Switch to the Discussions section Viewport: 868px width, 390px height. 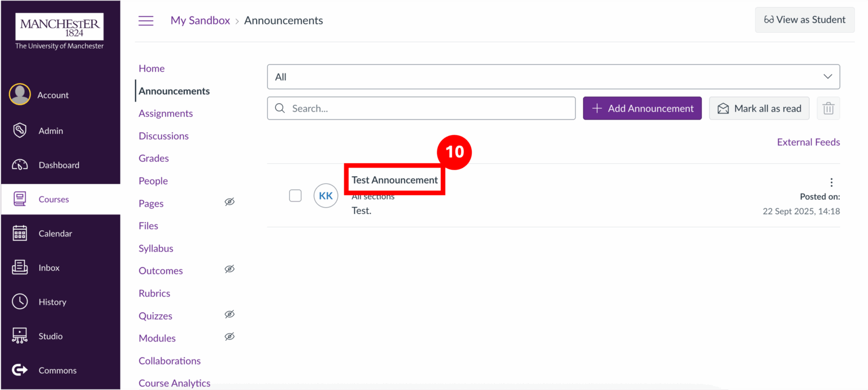tap(163, 135)
